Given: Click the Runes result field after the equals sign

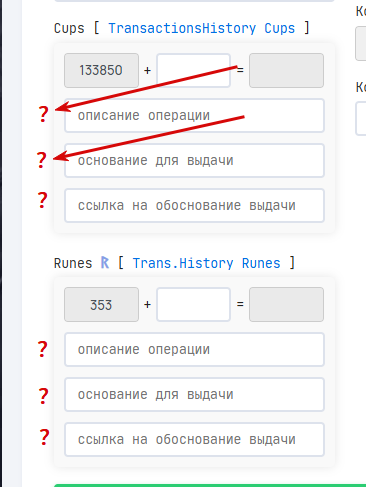Looking at the screenshot, I should (286, 305).
